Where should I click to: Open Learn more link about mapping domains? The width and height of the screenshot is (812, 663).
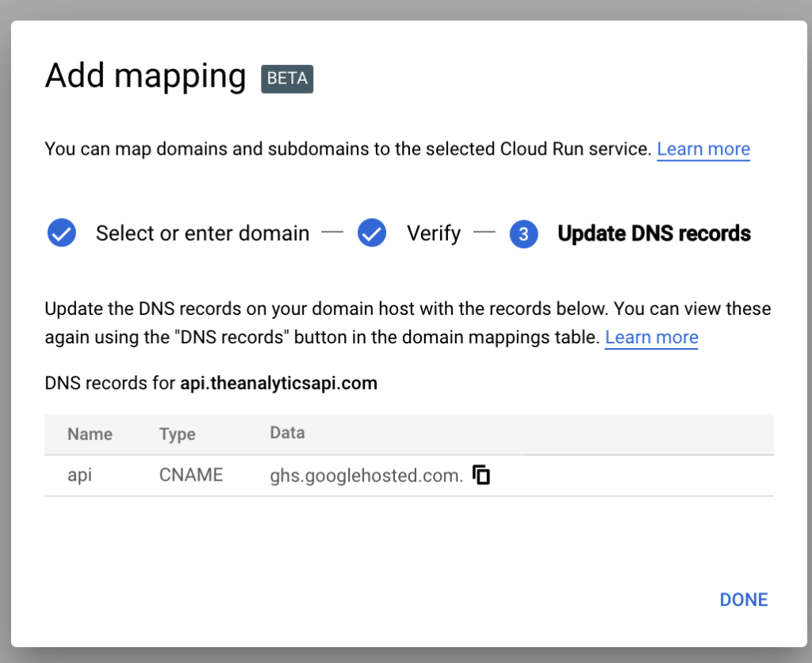pos(703,149)
